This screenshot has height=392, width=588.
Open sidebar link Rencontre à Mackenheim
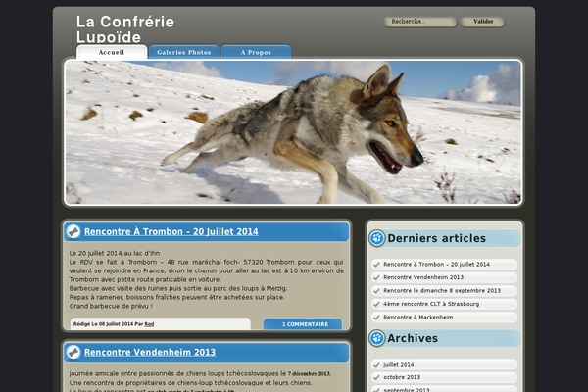(x=418, y=317)
